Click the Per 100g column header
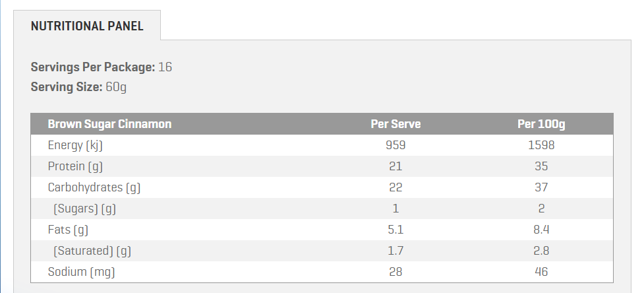 541,124
